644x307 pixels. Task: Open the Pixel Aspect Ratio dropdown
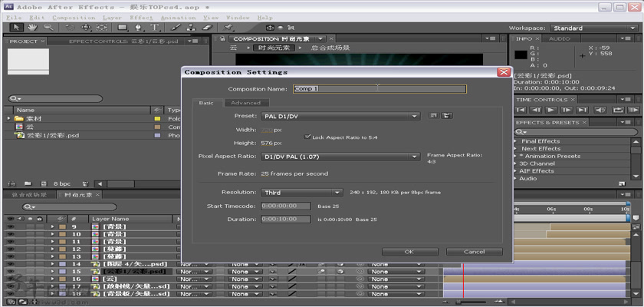tap(340, 157)
